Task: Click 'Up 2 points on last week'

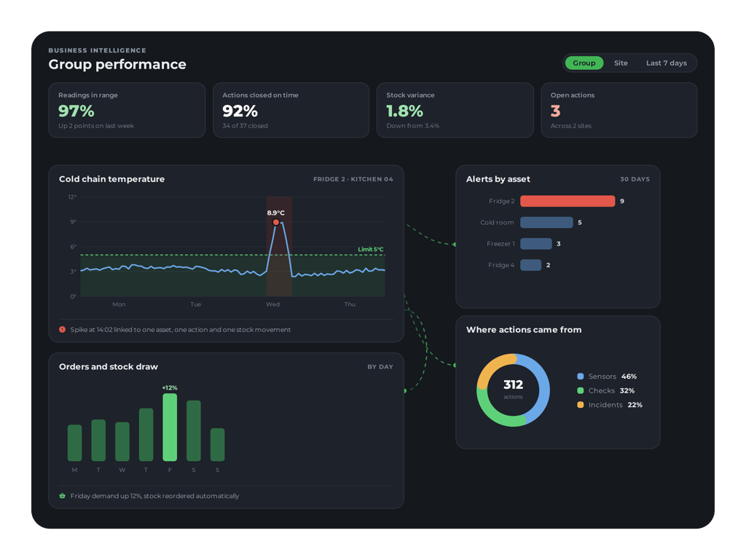Action: pos(96,126)
